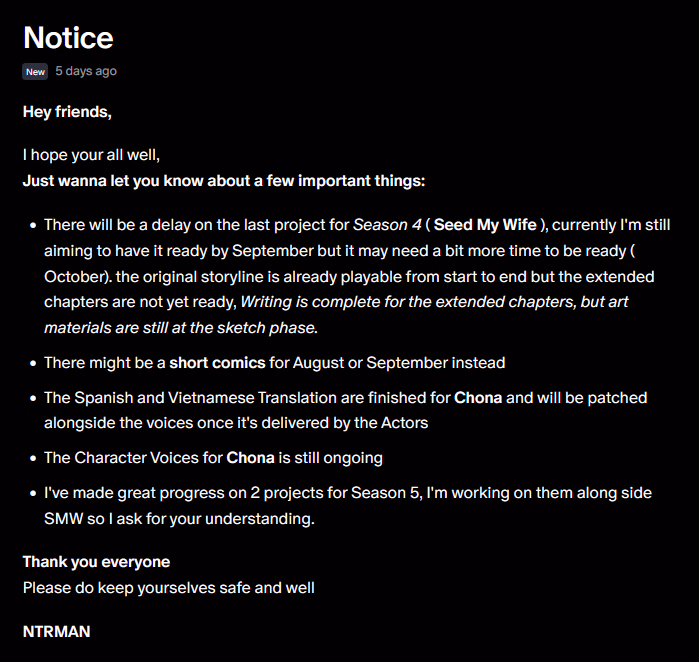Open the "5 days ago" timestamp
The image size is (699, 662).
(86, 72)
